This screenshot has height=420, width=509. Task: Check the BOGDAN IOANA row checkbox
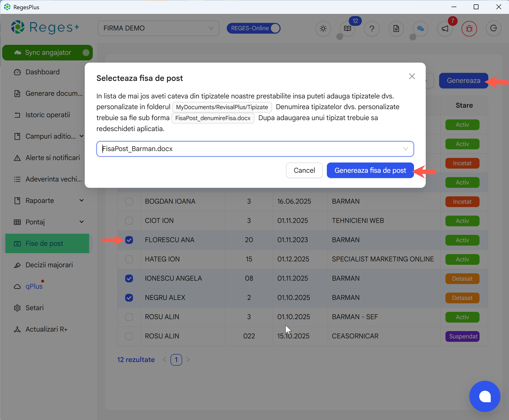(x=129, y=201)
